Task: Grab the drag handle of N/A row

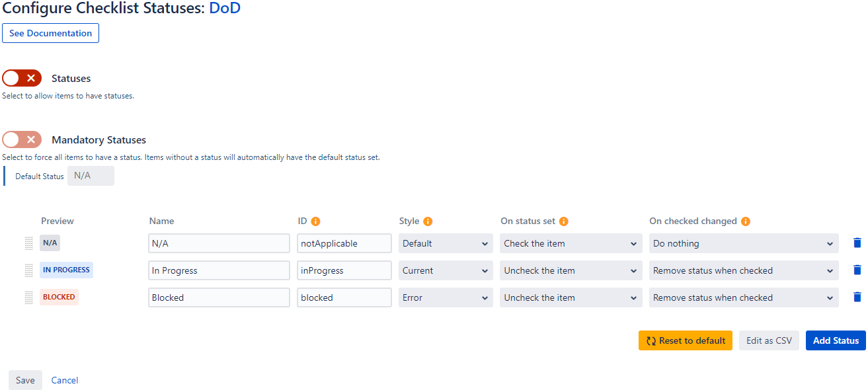Action: 28,243
